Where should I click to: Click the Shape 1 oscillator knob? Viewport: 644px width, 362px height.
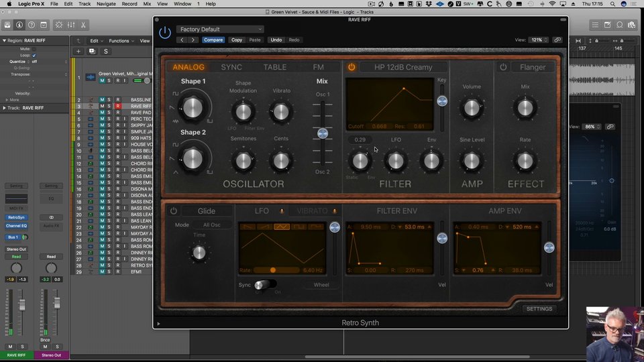pyautogui.click(x=193, y=107)
